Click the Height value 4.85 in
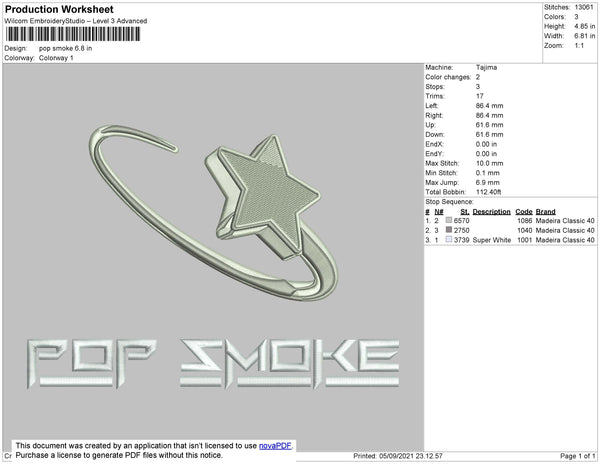 click(x=585, y=26)
